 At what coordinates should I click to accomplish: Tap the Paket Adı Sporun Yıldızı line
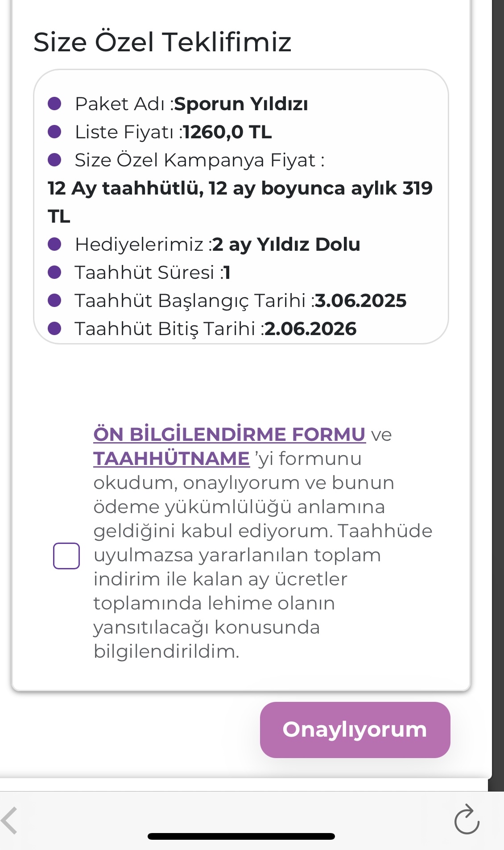coord(191,104)
